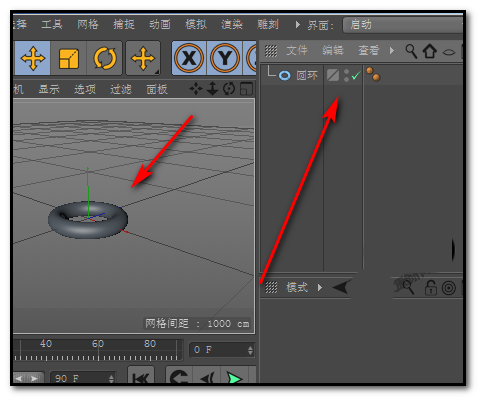The image size is (477, 397).
Task: Go to start of animation
Action: click(141, 375)
